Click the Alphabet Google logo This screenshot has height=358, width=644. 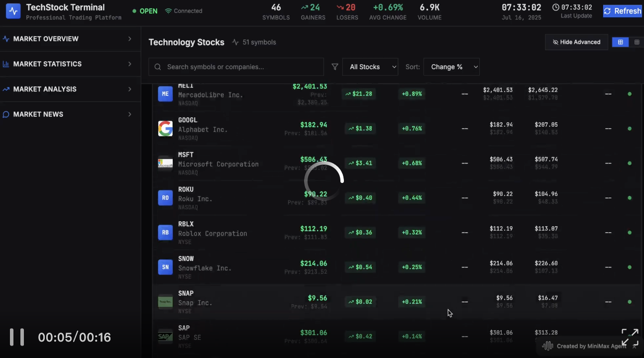(x=165, y=128)
